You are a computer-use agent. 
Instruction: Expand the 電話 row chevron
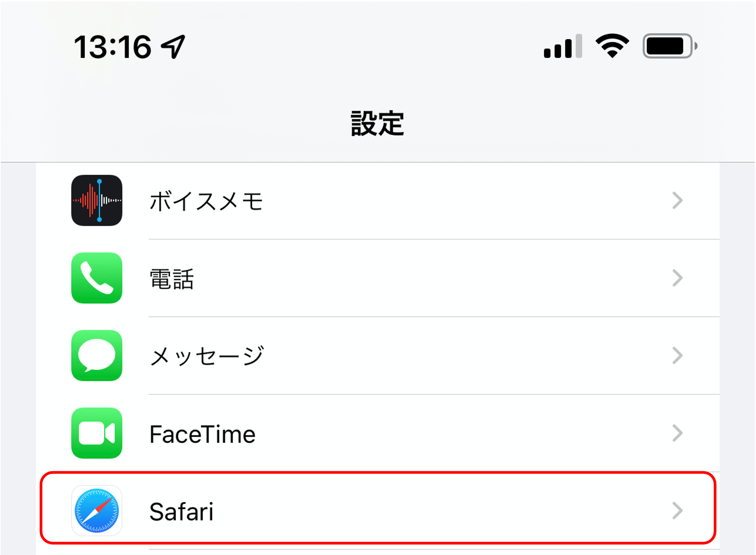(677, 278)
